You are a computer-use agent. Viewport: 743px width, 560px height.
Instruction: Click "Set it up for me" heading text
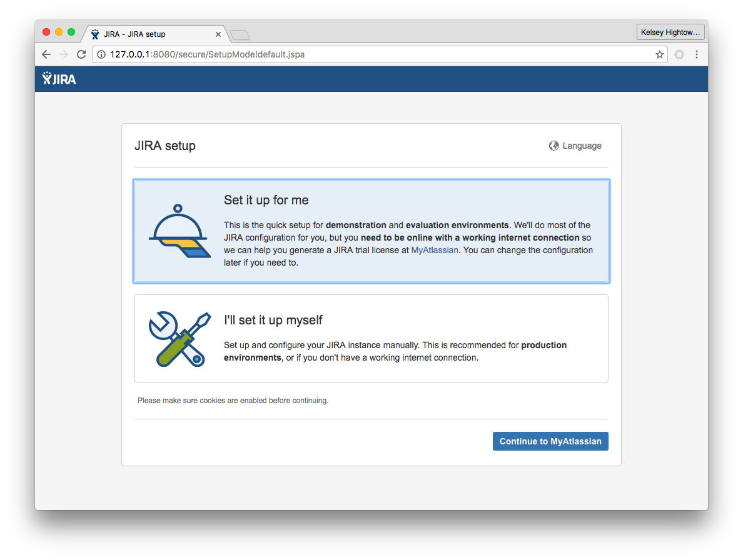pyautogui.click(x=266, y=200)
